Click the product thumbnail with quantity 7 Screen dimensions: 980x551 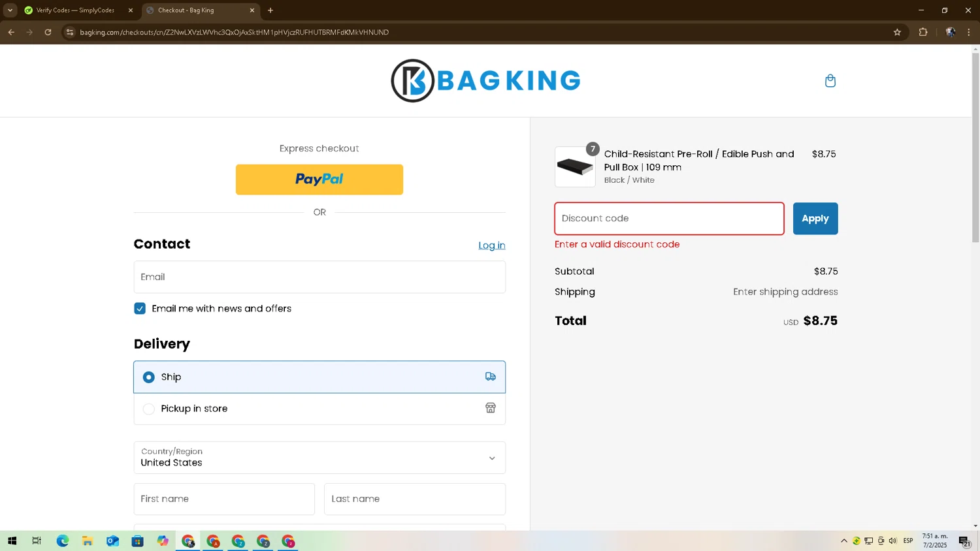pyautogui.click(x=575, y=166)
